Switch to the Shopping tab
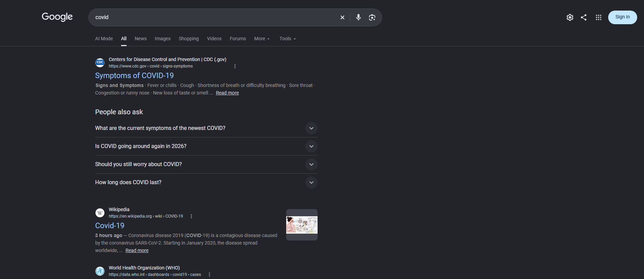Image resolution: width=644 pixels, height=279 pixels. pos(189,39)
